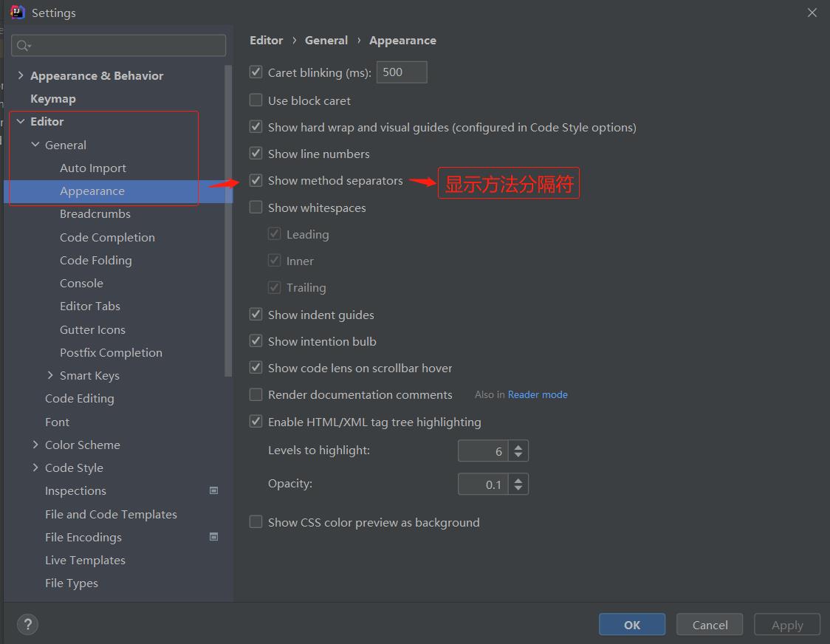Image resolution: width=830 pixels, height=644 pixels.
Task: Click the project-level icon beside File Encodings
Action: tap(214, 536)
